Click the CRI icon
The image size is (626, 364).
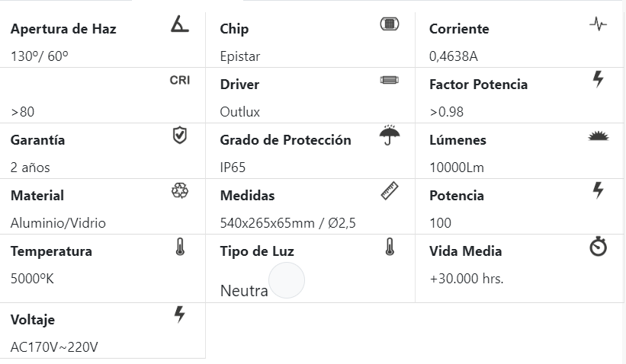[180, 80]
